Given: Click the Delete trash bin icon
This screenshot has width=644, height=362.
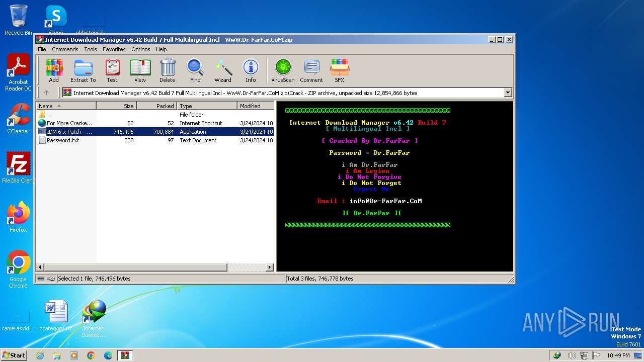Looking at the screenshot, I should 168,70.
